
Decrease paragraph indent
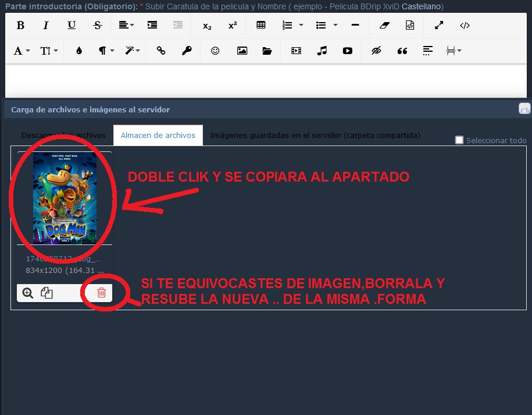(x=178, y=25)
